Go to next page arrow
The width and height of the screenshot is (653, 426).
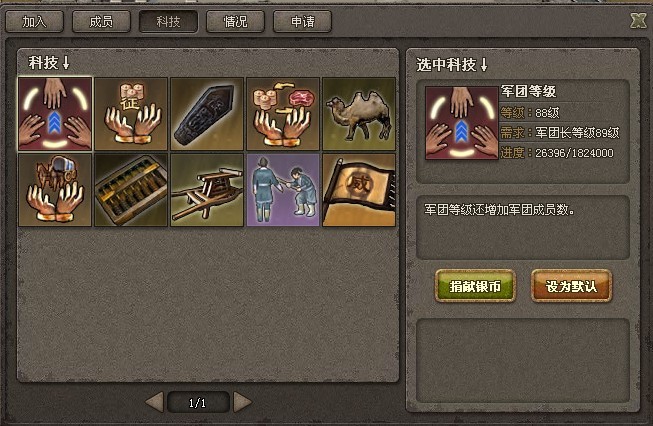tap(242, 402)
